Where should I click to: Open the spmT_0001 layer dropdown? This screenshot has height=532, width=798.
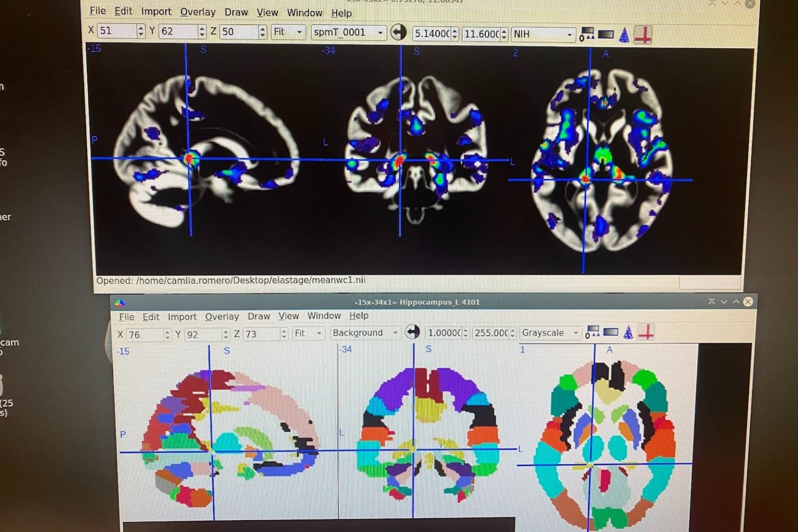point(348,32)
